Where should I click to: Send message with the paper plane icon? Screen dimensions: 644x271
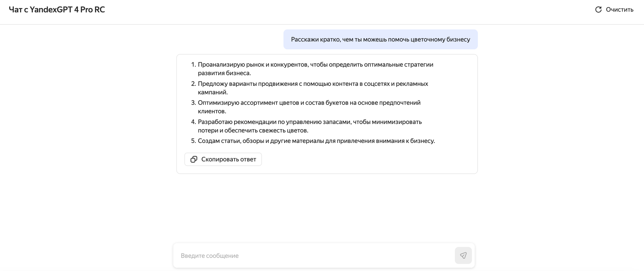click(x=463, y=256)
